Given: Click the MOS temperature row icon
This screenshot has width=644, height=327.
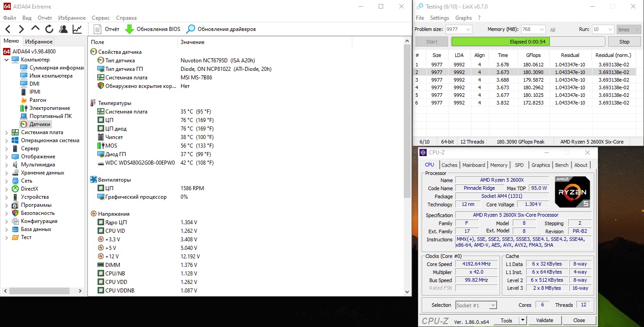Looking at the screenshot, I should point(101,146).
